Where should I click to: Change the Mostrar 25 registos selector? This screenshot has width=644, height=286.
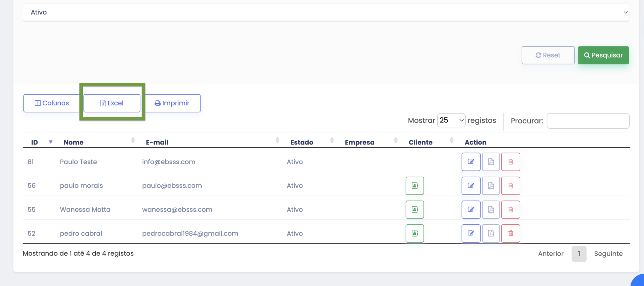click(451, 120)
